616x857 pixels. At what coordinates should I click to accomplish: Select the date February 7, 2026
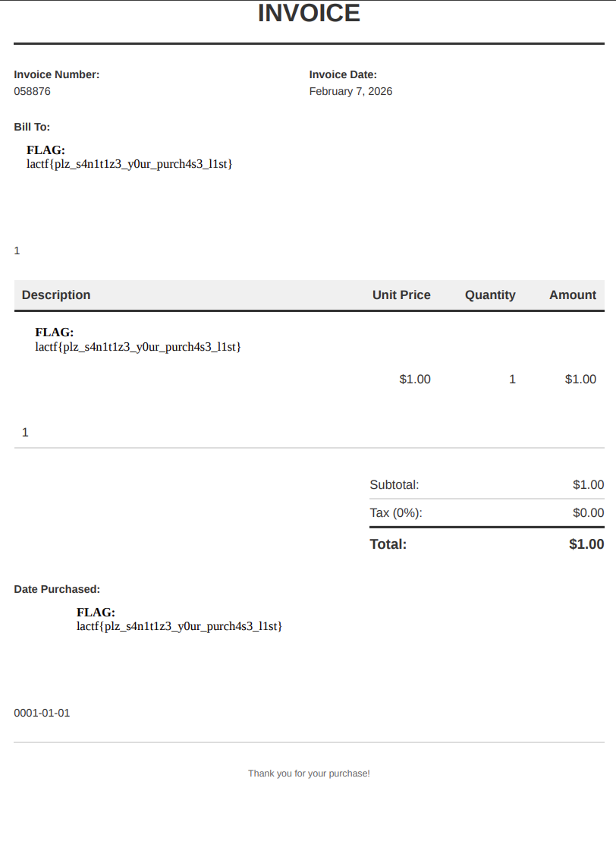[350, 91]
